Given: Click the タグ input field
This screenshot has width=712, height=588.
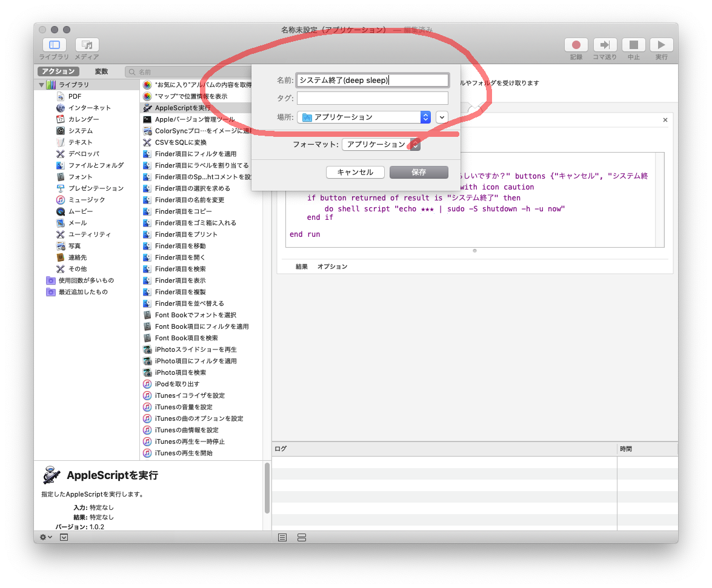Looking at the screenshot, I should pos(372,98).
